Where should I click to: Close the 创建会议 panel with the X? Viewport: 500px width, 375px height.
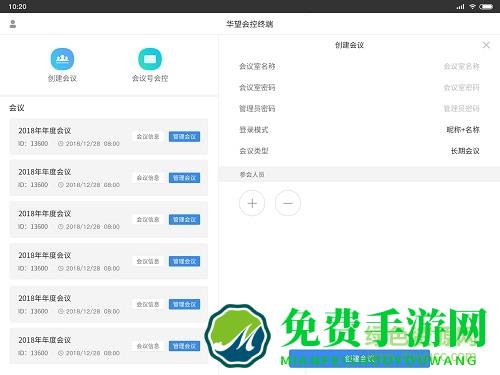point(486,45)
